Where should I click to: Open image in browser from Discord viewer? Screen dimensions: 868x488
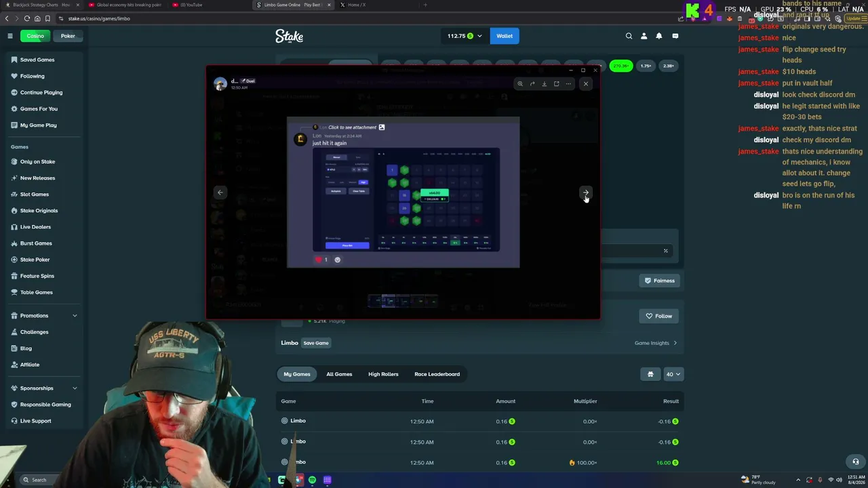coord(556,84)
